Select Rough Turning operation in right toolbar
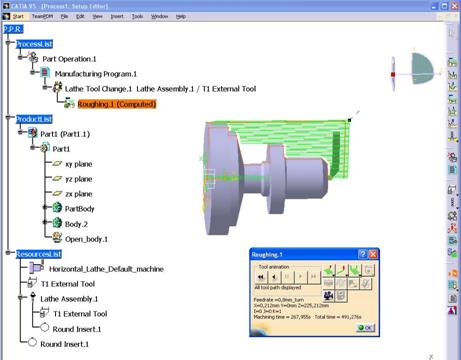This screenshot has width=461, height=360. click(x=452, y=62)
